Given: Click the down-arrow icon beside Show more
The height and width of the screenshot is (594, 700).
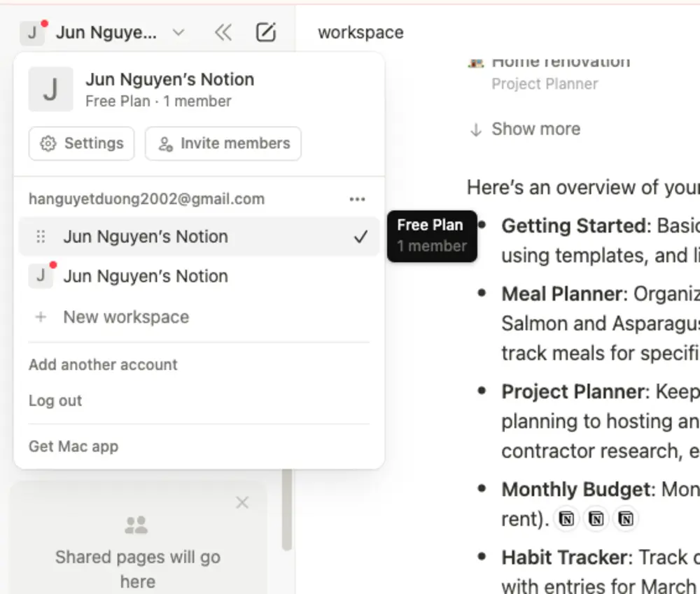Looking at the screenshot, I should 476,130.
